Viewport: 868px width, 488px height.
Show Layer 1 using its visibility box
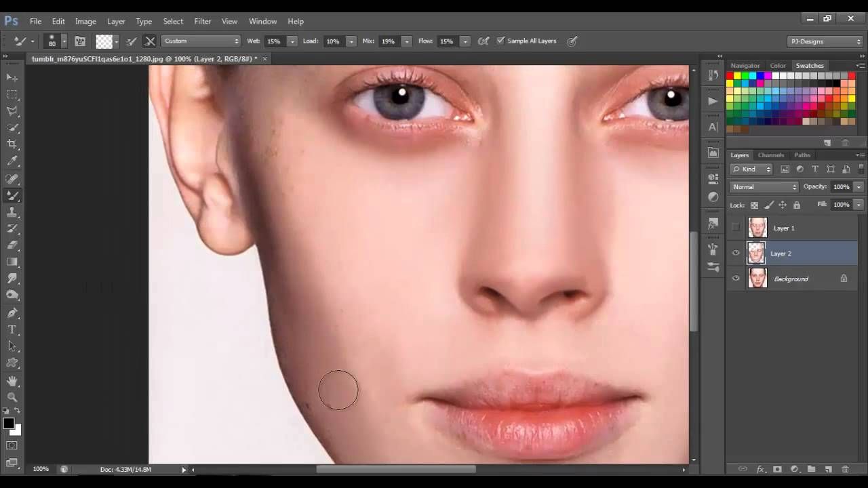pos(736,228)
